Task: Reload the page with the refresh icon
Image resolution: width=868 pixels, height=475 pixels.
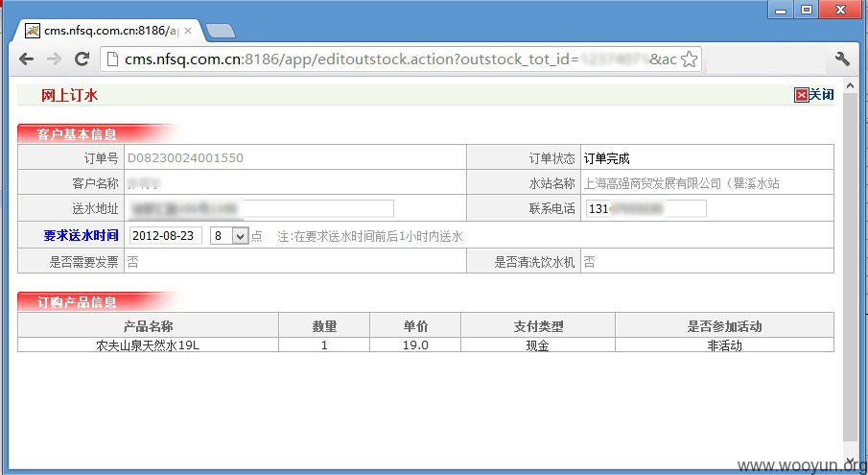Action: [x=82, y=59]
